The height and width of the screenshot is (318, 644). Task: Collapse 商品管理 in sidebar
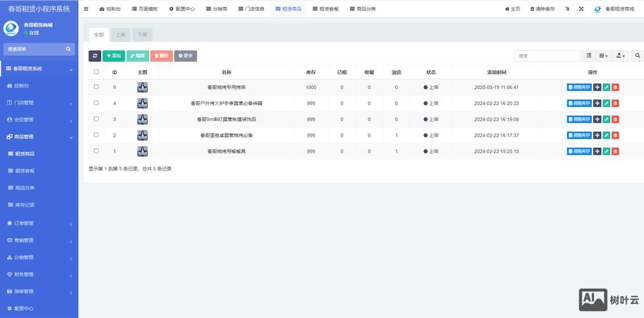[39, 137]
